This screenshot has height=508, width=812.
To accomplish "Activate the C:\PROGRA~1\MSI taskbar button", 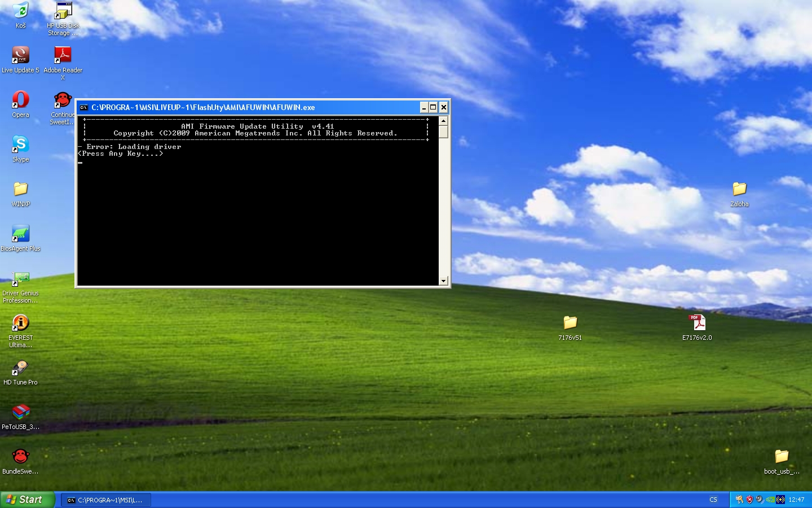I will point(106,500).
